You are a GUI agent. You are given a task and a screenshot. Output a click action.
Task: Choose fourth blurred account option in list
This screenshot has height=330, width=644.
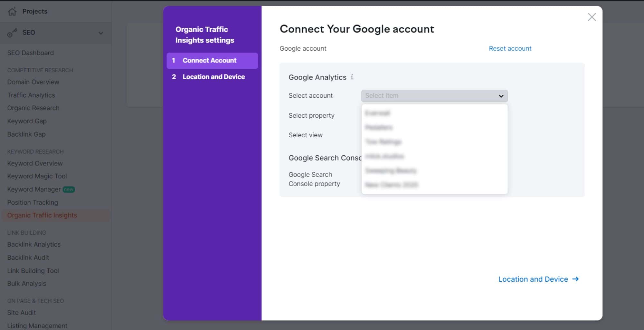point(434,156)
